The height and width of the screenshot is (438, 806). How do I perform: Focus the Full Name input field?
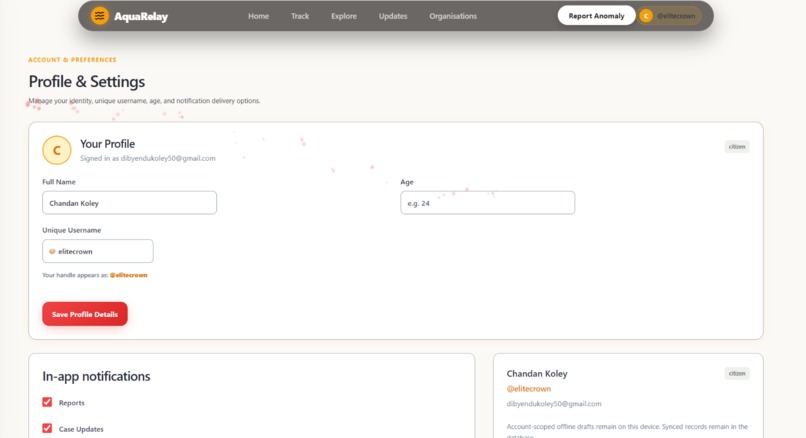130,203
